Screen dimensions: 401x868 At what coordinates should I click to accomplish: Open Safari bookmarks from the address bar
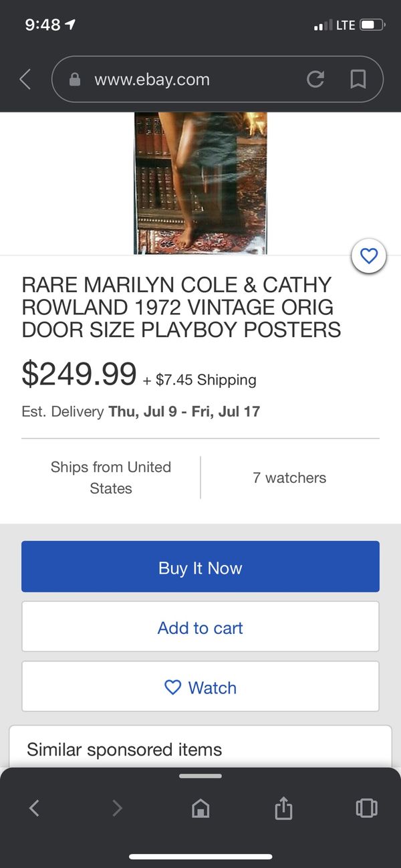click(358, 79)
